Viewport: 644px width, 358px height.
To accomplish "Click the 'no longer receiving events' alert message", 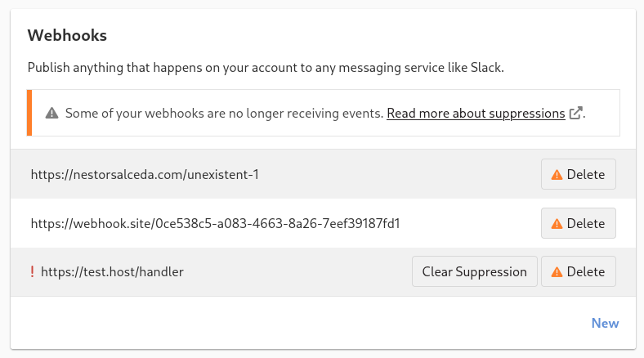I will 224,114.
